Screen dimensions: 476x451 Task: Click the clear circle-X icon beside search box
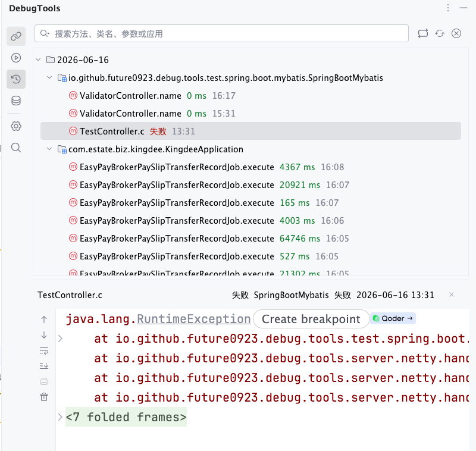456,33
